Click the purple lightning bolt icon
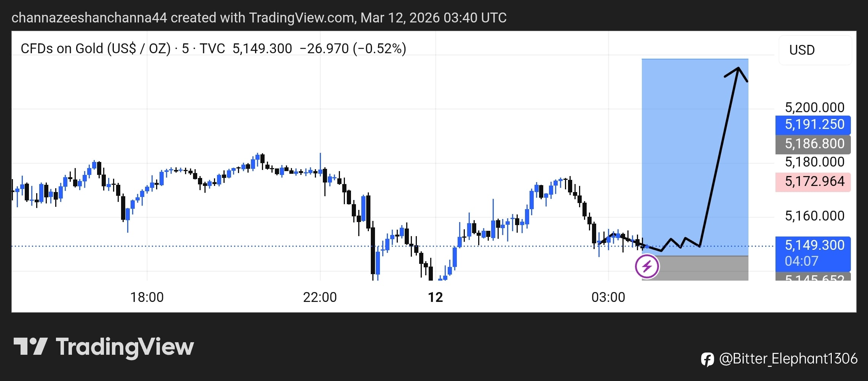The height and width of the screenshot is (381, 868). 647,266
